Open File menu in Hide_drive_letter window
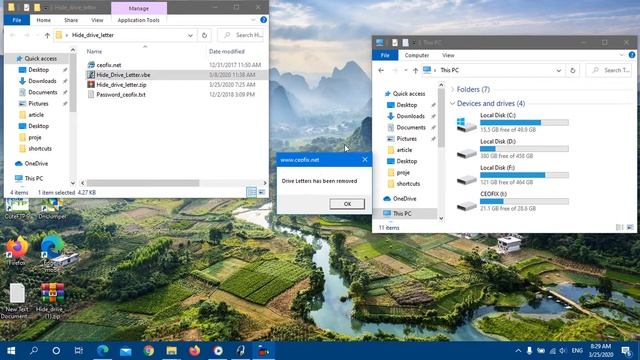Image resolution: width=640 pixels, height=360 pixels. click(x=17, y=20)
